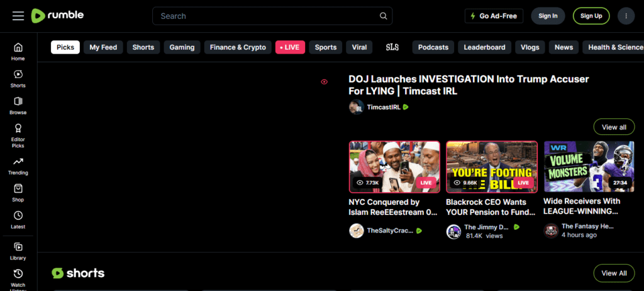Click the Sign In button

tap(548, 16)
